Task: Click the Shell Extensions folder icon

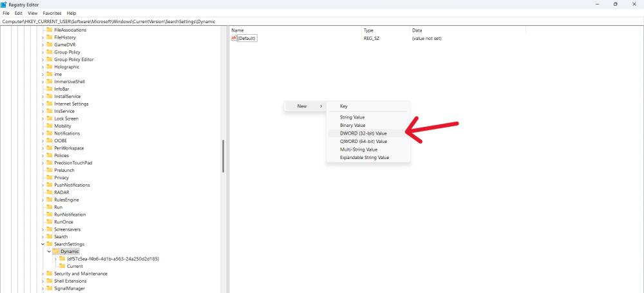Action: tap(50, 281)
